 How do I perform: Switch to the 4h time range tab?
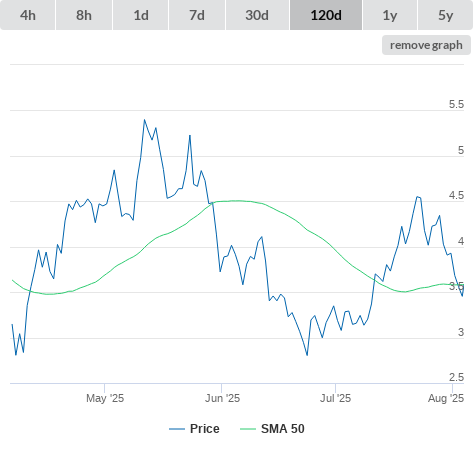point(28,15)
